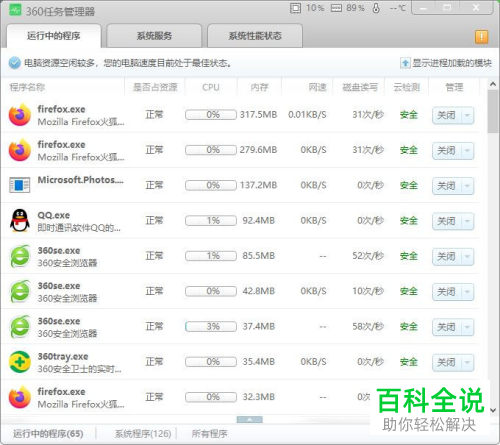Image resolution: width=500 pixels, height=445 pixels.
Task: Click the vertical scrollbar thumb
Action: [493, 112]
